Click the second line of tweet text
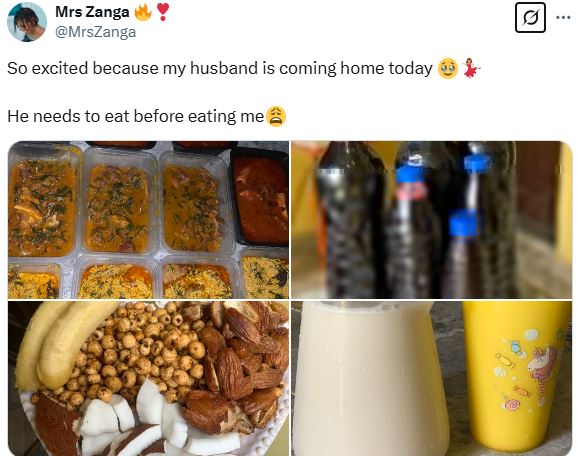579x456 pixels. tap(136, 116)
